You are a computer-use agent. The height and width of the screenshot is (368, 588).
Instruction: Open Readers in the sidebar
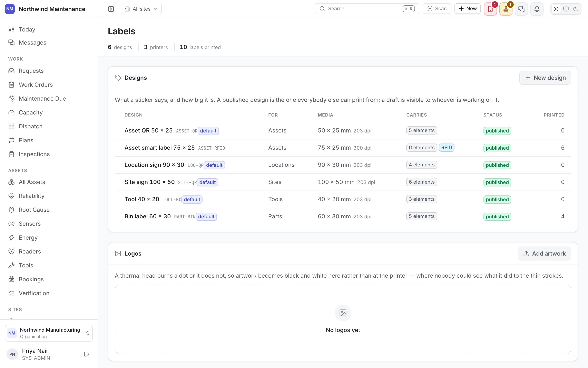[49, 251]
